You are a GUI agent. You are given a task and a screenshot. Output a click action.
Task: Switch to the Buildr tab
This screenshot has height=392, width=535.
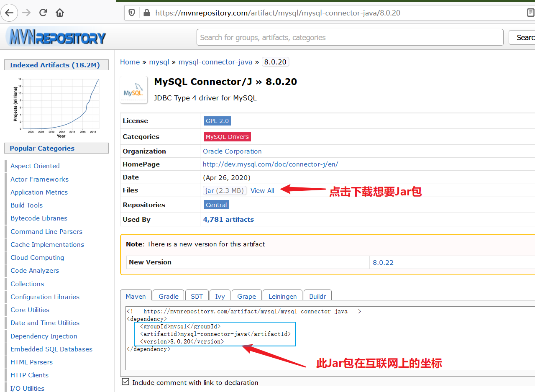(x=317, y=296)
